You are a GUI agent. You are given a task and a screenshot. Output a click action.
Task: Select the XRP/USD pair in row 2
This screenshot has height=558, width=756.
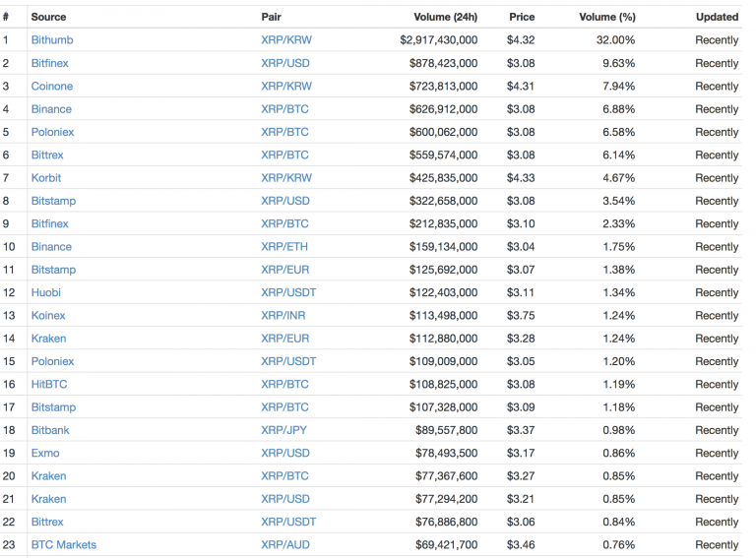tap(285, 63)
